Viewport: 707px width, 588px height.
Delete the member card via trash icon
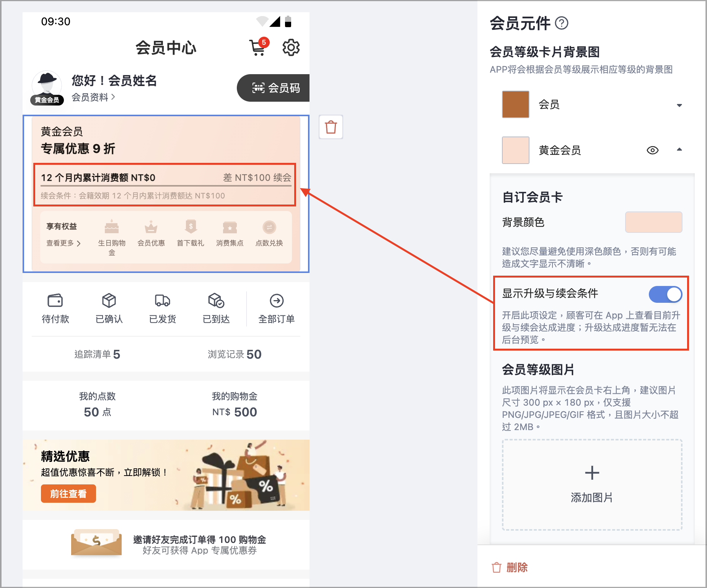pos(331,127)
